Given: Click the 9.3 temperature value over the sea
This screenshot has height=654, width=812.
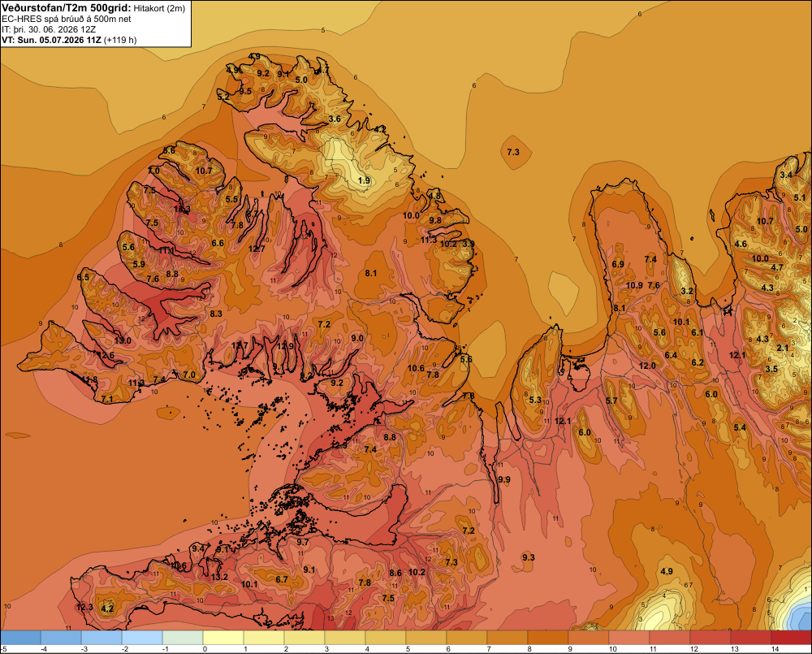Looking at the screenshot, I should tap(529, 557).
